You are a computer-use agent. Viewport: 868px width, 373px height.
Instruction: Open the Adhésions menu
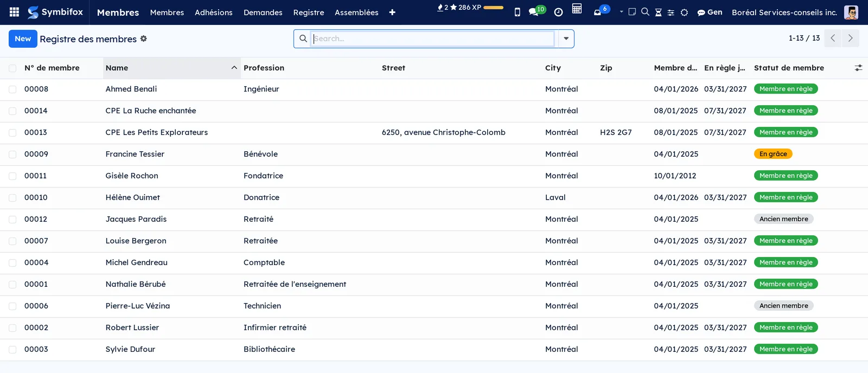pos(214,12)
